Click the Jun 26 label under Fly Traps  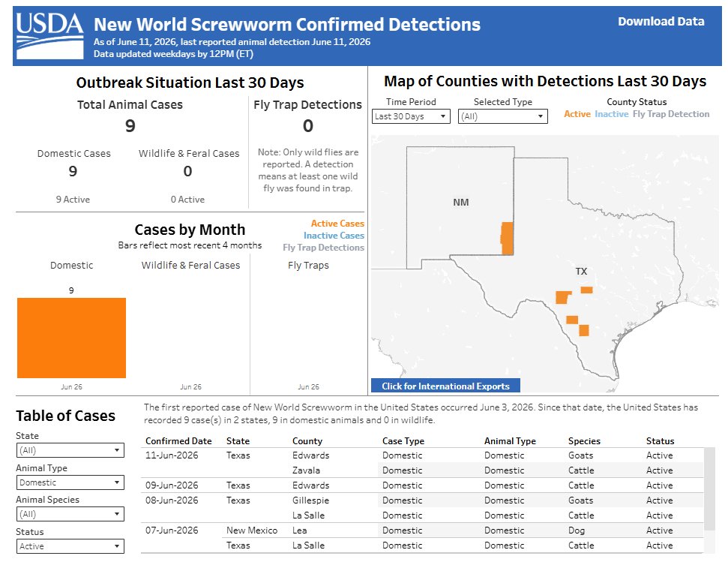308,386
